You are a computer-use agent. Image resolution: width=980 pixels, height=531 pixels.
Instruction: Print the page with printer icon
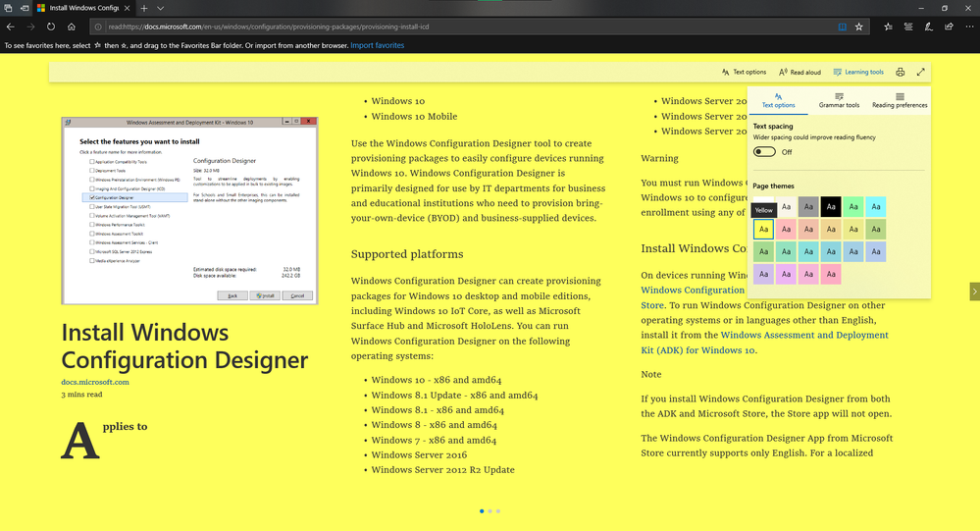click(900, 72)
